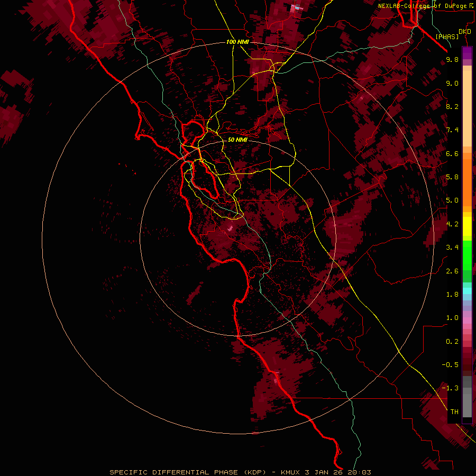
Task: Pick the cyan band of the color bar
Action: (467, 291)
